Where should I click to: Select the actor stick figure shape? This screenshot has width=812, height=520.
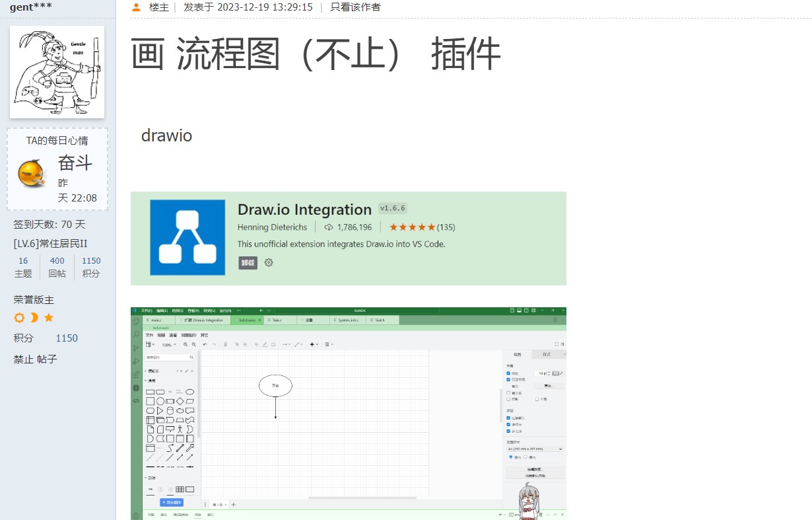(180, 429)
